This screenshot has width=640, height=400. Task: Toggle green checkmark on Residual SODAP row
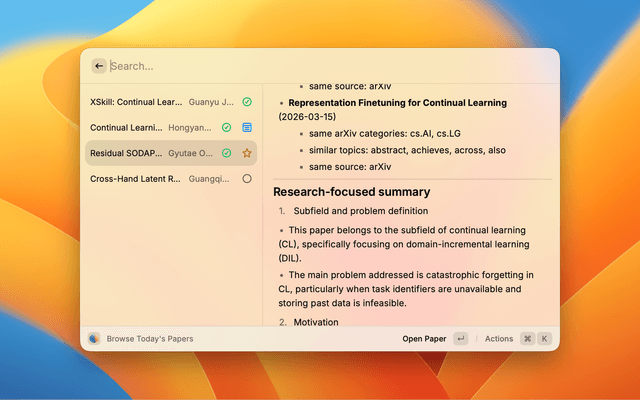tap(227, 153)
